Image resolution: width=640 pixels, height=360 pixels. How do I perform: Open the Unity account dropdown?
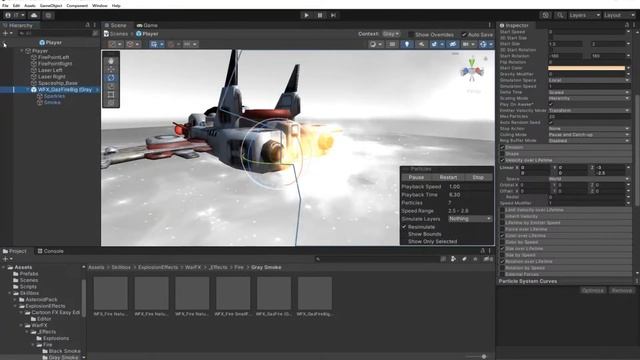[14, 15]
